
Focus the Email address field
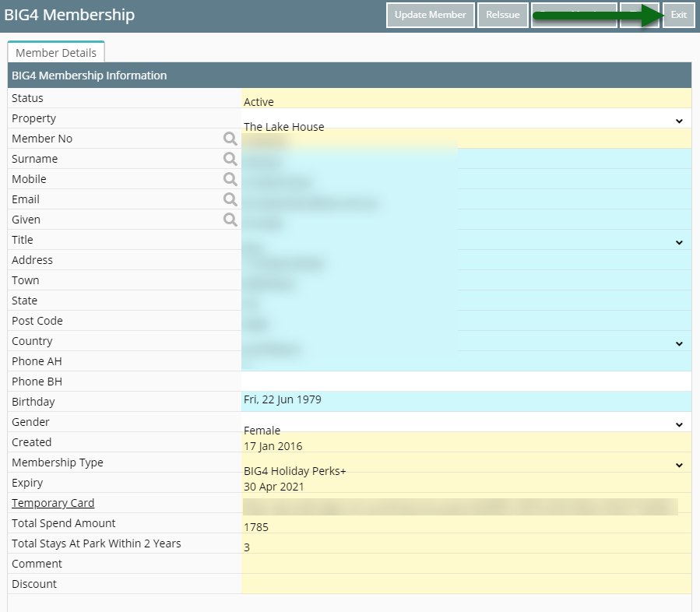pos(466,199)
